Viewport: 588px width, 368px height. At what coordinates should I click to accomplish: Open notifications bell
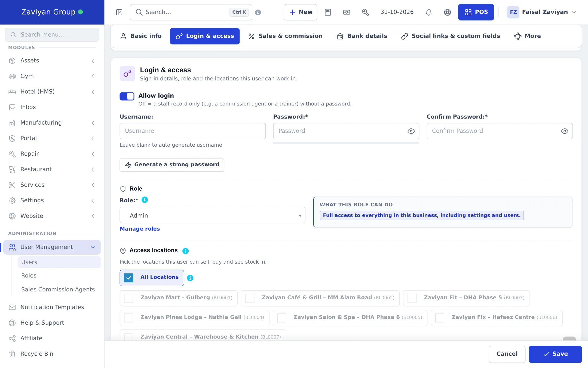click(x=429, y=12)
